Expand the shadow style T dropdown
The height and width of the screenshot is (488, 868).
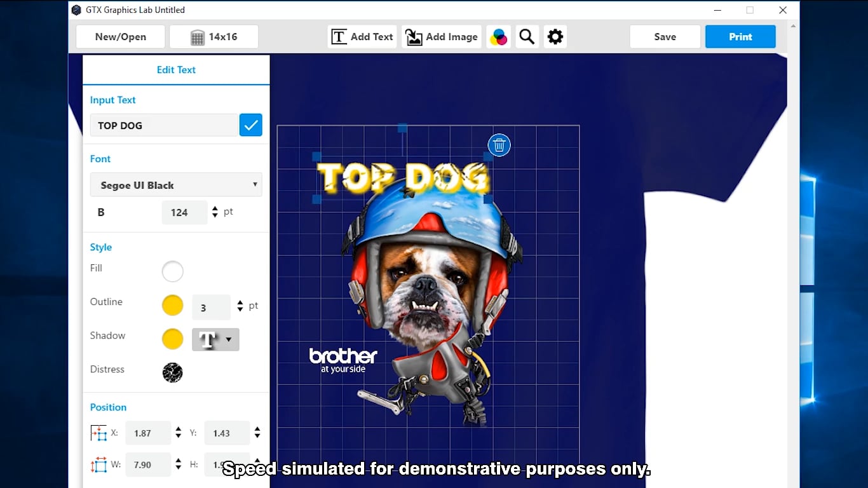point(215,339)
